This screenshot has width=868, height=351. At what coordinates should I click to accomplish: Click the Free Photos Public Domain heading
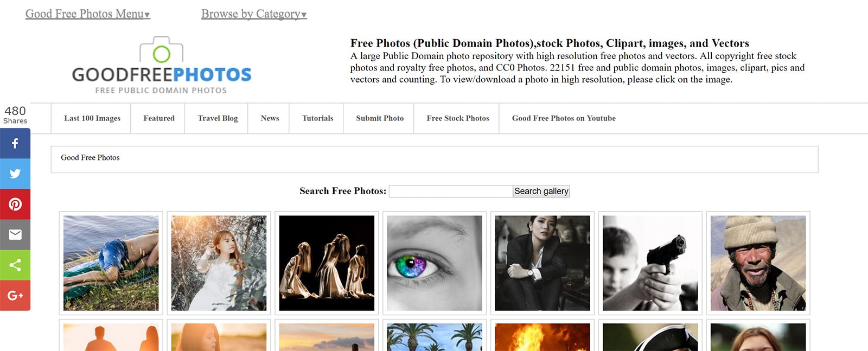pyautogui.click(x=550, y=43)
